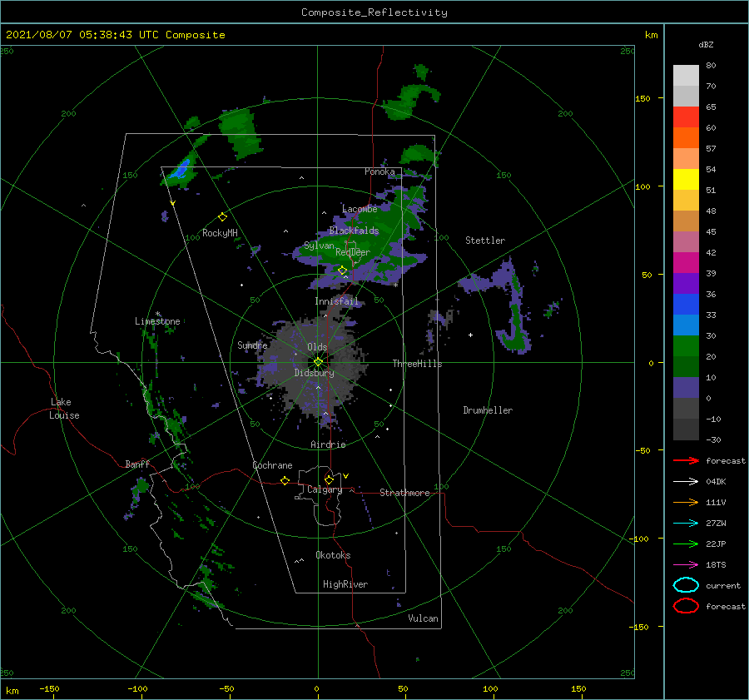Click the yellow diamond marker near RedDeer

[x=342, y=271]
